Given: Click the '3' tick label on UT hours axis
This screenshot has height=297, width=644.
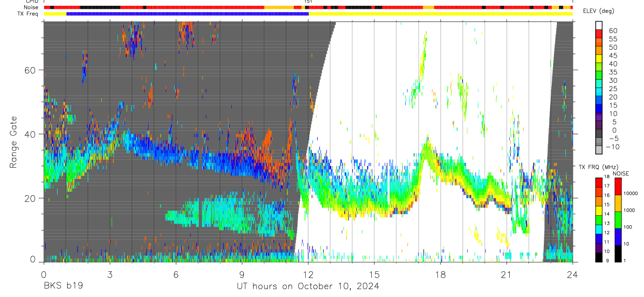Looking at the screenshot, I should click(110, 274).
